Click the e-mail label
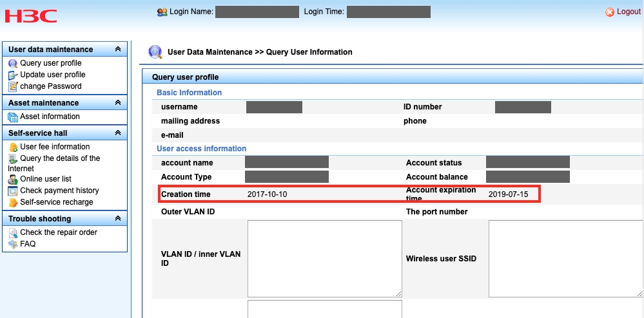The height and width of the screenshot is (318, 644). [x=173, y=135]
